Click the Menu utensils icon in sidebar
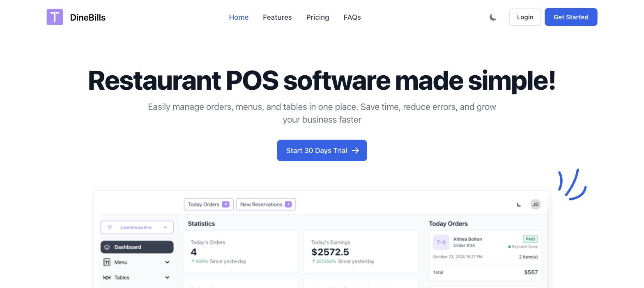Image resolution: width=644 pixels, height=288 pixels. tap(107, 262)
